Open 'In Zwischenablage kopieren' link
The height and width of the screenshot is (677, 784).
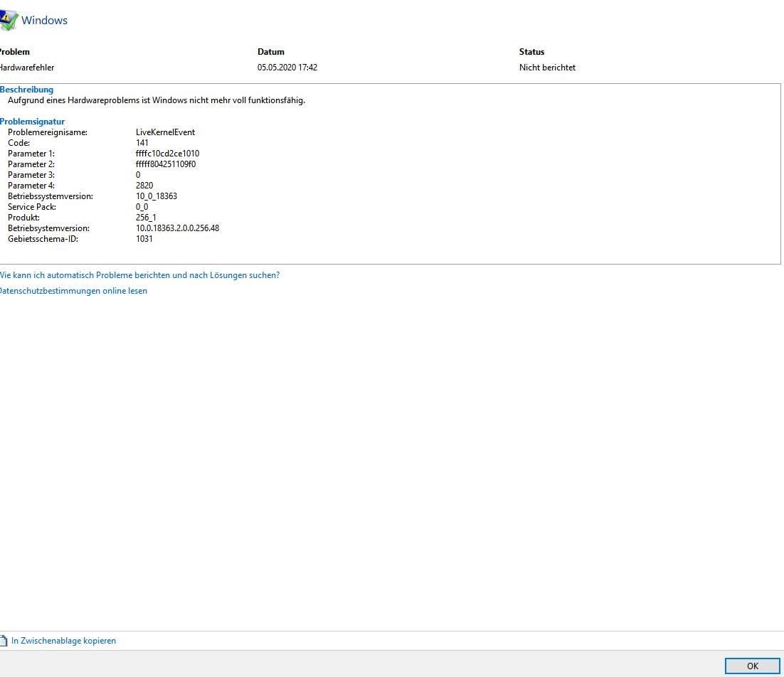click(x=63, y=641)
